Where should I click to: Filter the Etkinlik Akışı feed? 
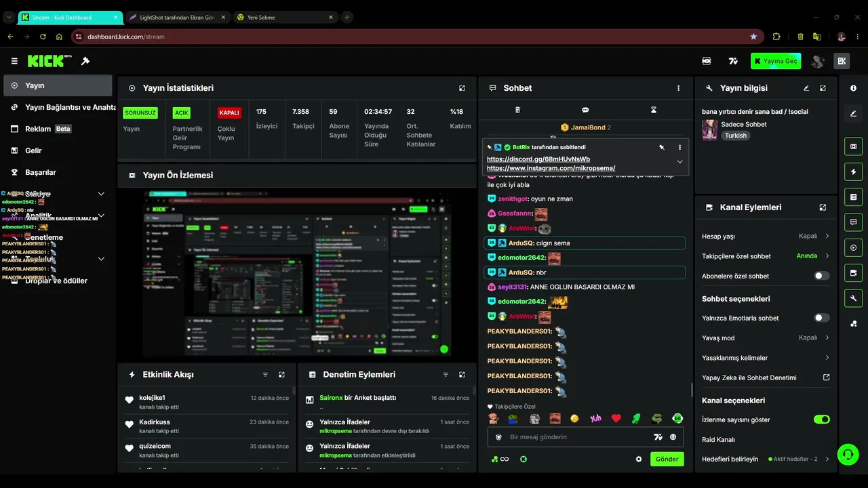tap(265, 374)
